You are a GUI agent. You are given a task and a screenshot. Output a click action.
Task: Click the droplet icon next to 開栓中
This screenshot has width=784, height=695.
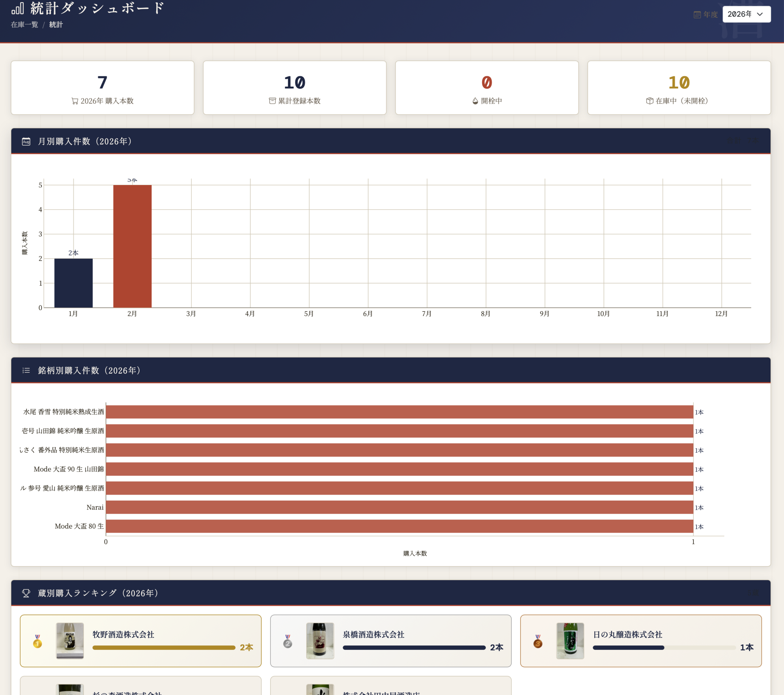click(475, 101)
